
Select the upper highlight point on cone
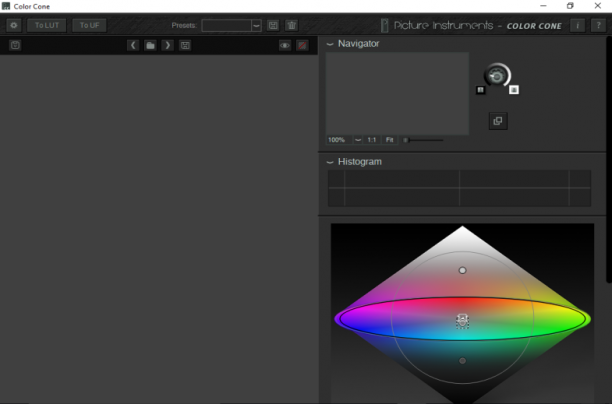[463, 270]
